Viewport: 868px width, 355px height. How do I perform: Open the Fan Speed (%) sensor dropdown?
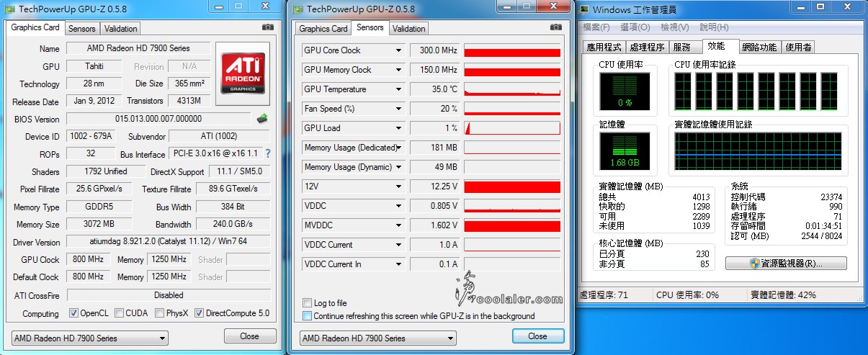[x=398, y=109]
